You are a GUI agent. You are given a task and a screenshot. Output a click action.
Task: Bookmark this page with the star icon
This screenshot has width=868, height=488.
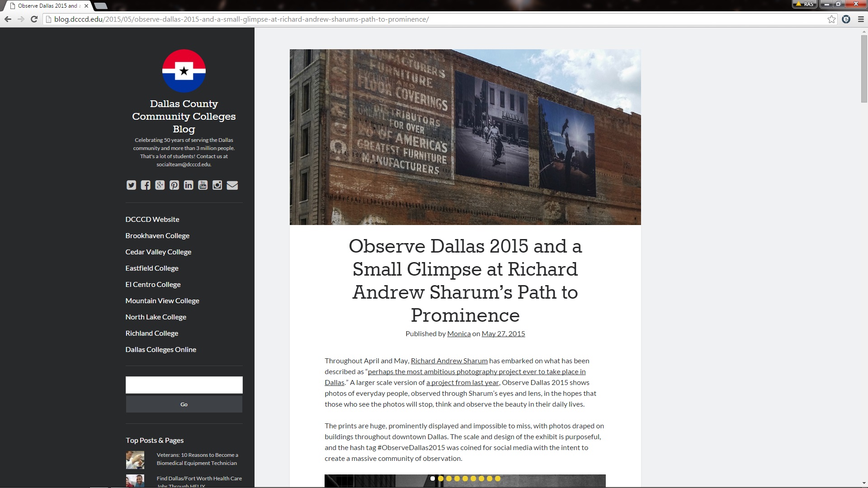click(831, 19)
